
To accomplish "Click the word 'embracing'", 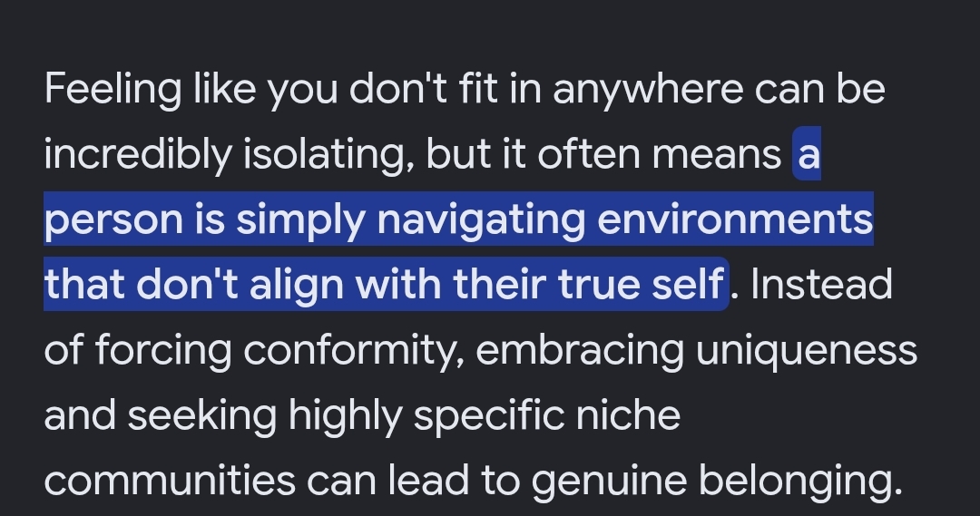I will (x=580, y=349).
